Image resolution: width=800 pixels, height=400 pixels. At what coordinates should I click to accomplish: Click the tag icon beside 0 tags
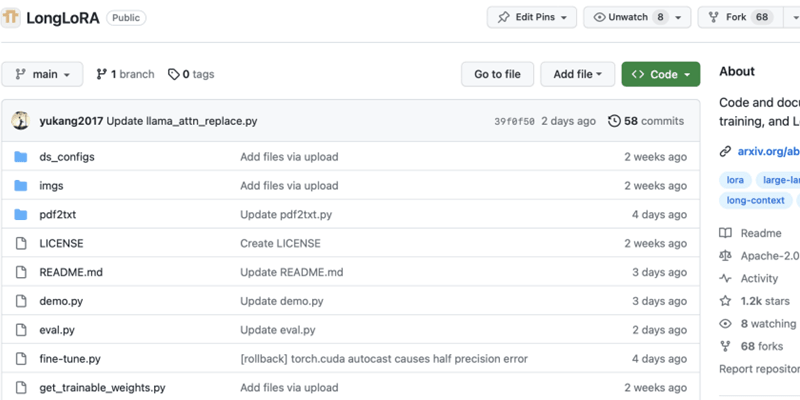pyautogui.click(x=173, y=74)
